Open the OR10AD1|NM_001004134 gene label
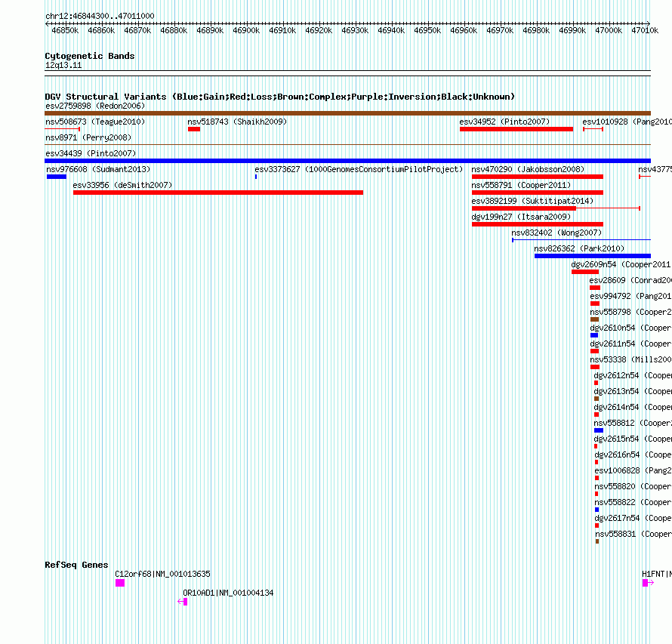The width and height of the screenshot is (672, 644). [x=228, y=593]
